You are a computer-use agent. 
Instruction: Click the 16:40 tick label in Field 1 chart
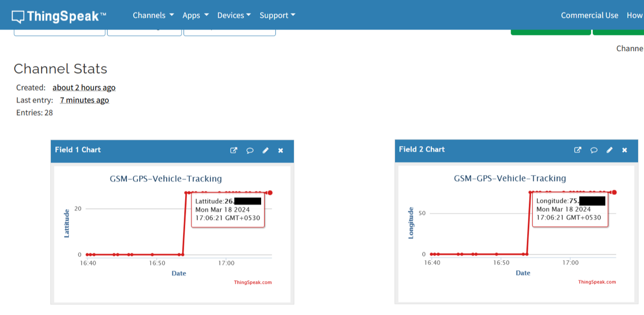click(x=88, y=263)
